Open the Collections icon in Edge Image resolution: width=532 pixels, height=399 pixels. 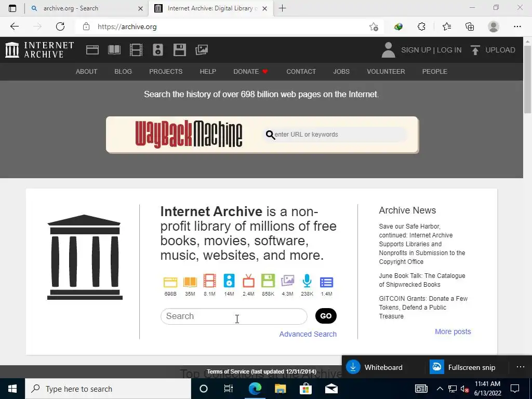[470, 26]
